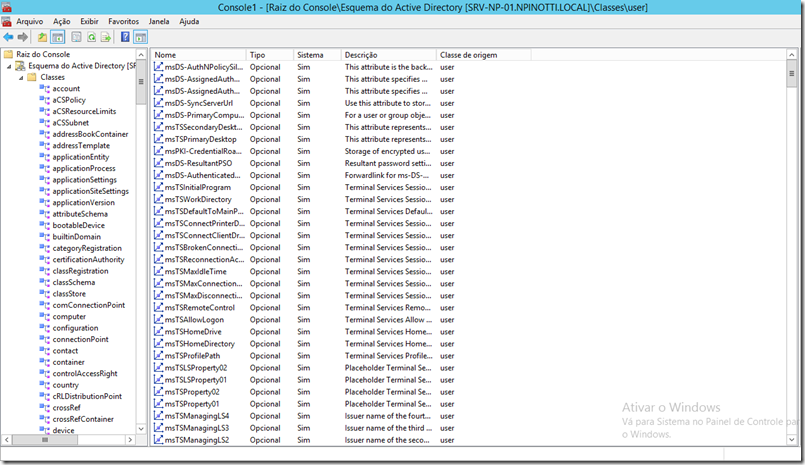Viewport: 805px width, 465px height.
Task: Open the Ajuda menu
Action: point(189,22)
